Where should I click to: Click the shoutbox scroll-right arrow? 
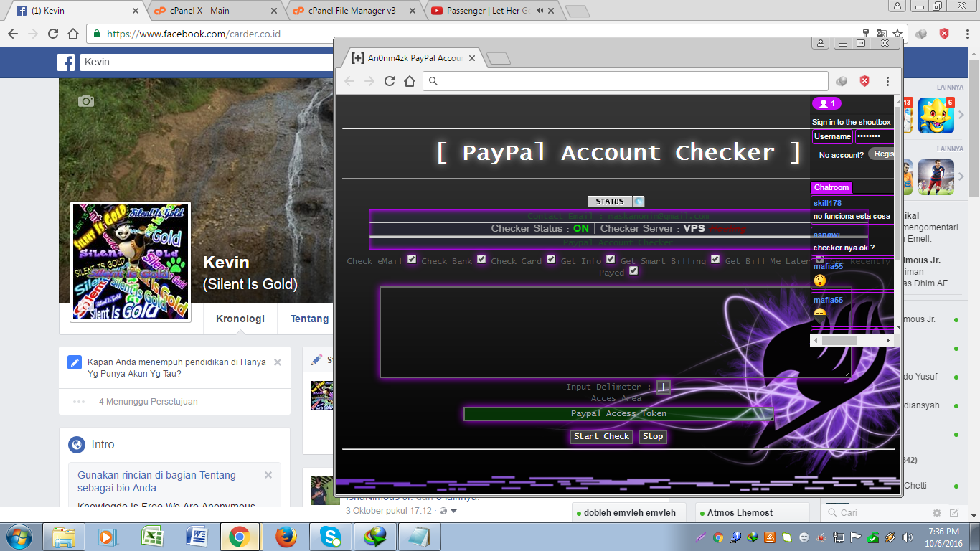coord(890,340)
